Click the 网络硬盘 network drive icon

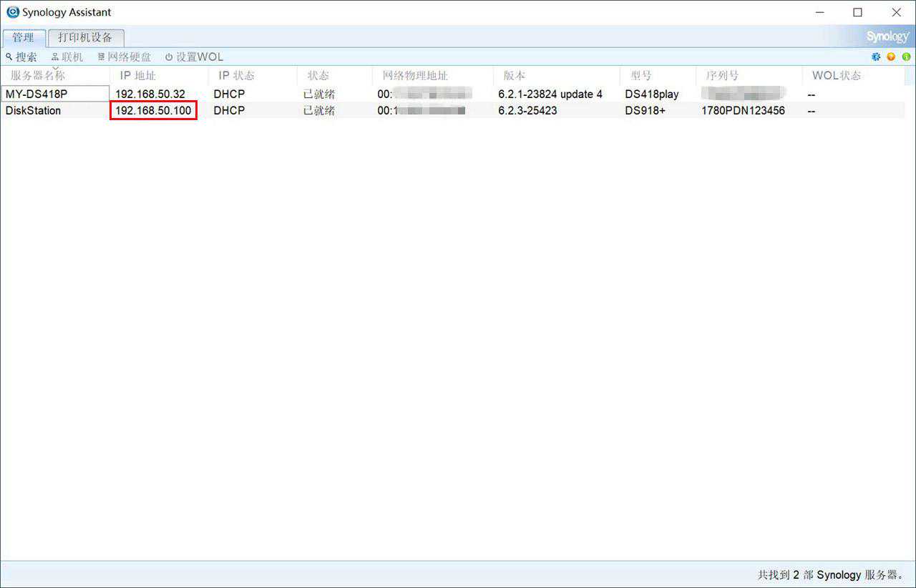(102, 57)
